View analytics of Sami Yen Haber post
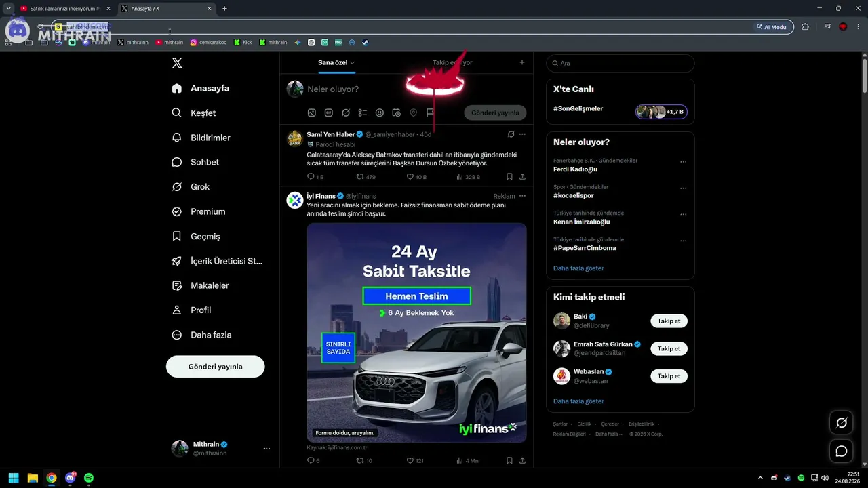Viewport: 868px width, 488px height. 460,176
